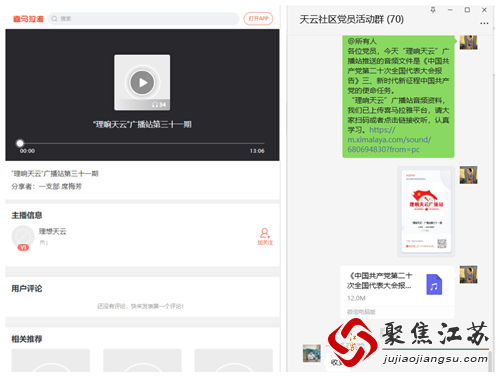
Task: Click the 相关推荐 section heading
Action: pos(27,339)
